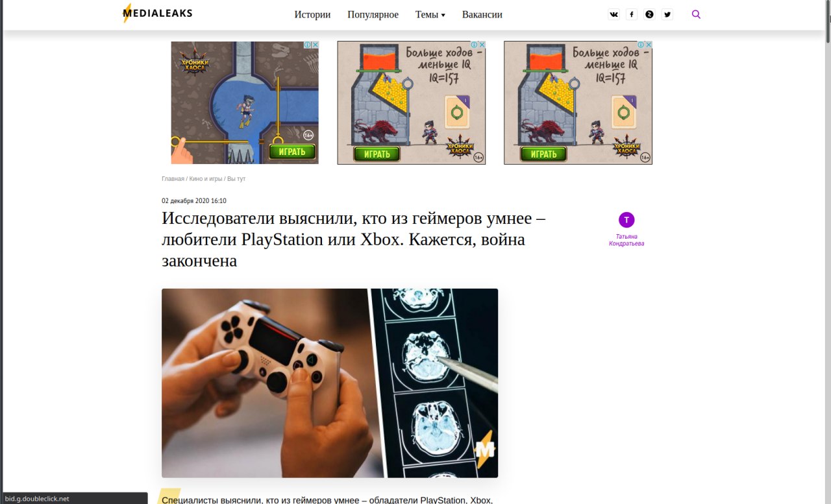Open the Yandex Zen icon in header
This screenshot has width=831, height=504.
click(x=649, y=14)
